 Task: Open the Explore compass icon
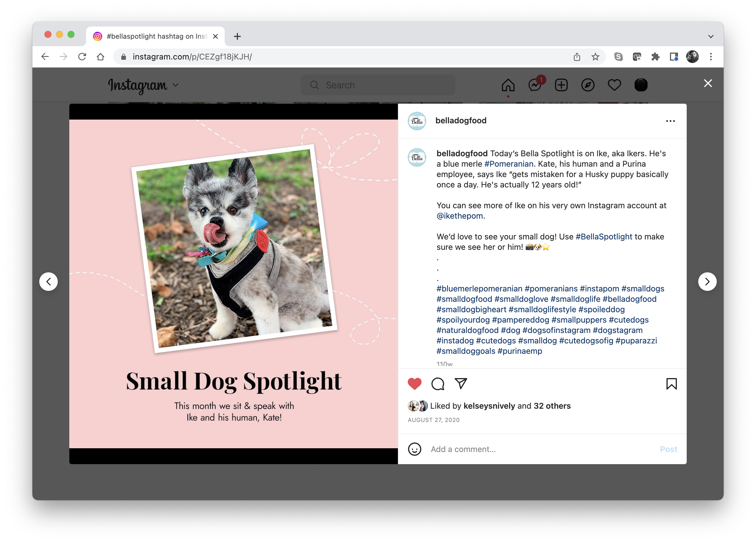click(588, 85)
